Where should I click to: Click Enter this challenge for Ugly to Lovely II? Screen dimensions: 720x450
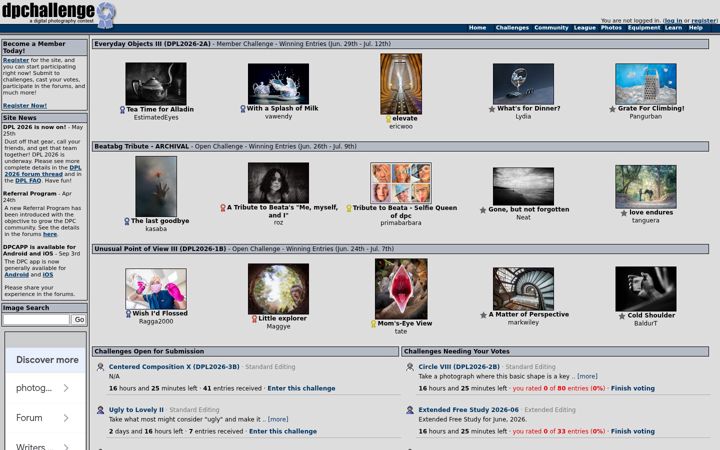coord(283,432)
